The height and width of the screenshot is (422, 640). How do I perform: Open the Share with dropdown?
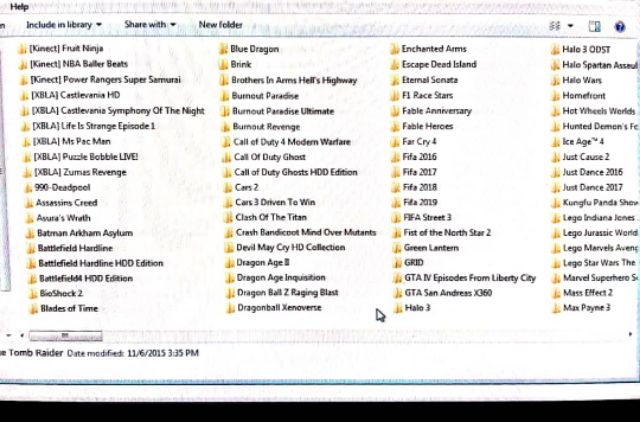149,24
